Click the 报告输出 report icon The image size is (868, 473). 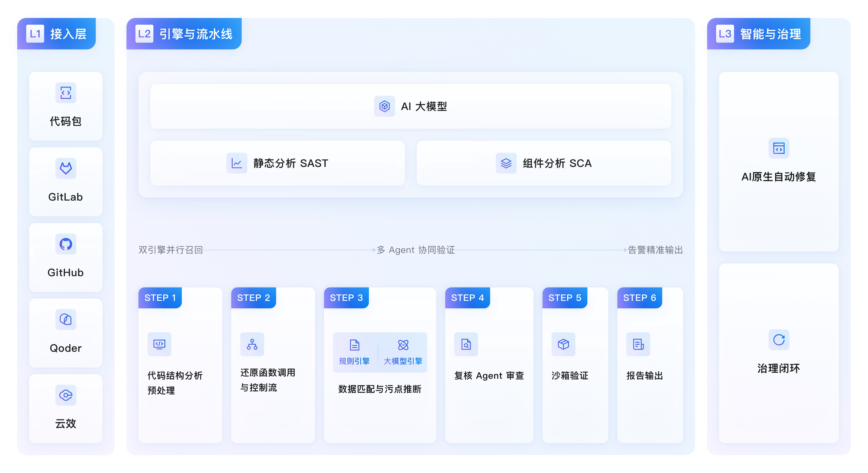tap(638, 344)
